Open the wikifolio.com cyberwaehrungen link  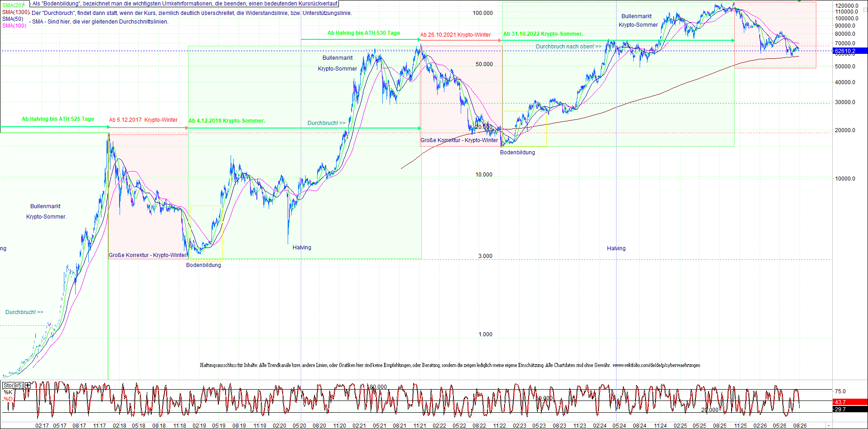(656, 365)
